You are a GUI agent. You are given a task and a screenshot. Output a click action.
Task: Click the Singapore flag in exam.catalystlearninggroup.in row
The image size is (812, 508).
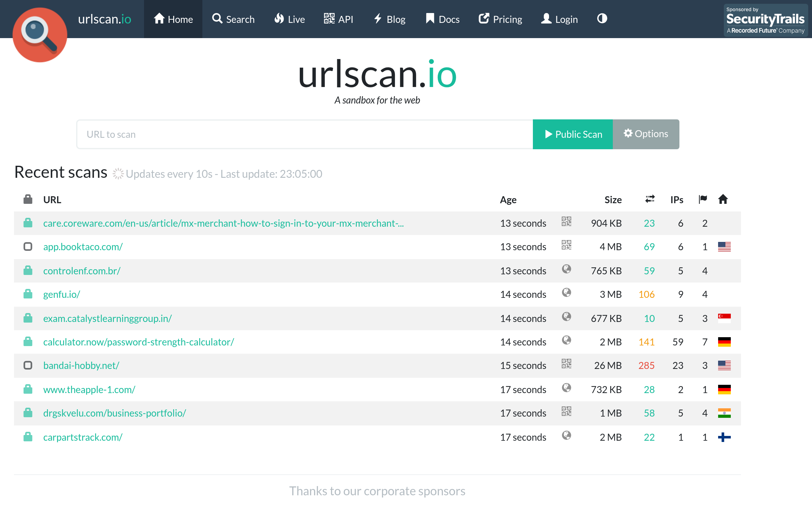(x=724, y=318)
